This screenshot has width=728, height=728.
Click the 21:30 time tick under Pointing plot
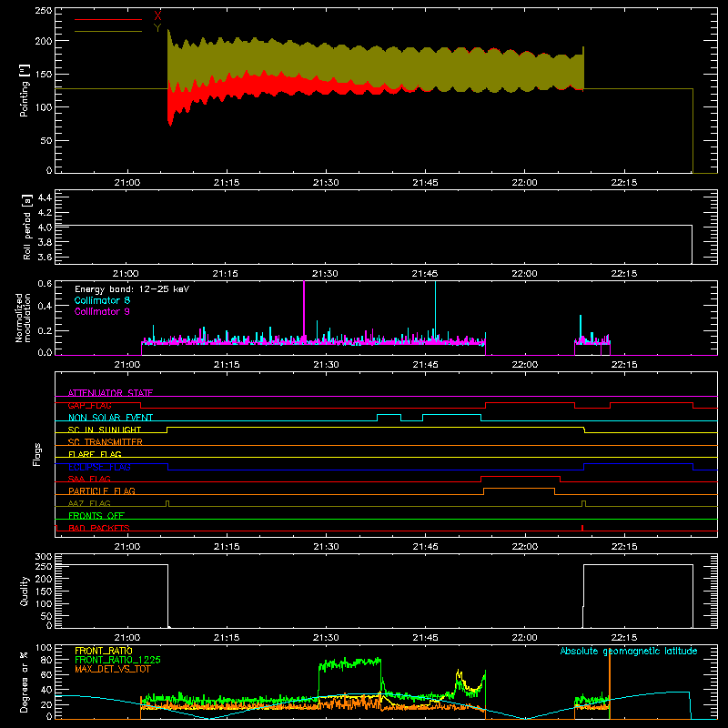326,183
